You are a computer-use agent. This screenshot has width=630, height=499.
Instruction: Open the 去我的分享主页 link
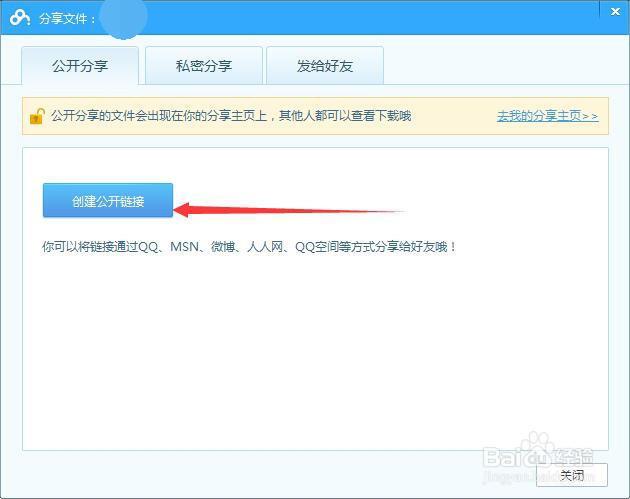(x=548, y=116)
